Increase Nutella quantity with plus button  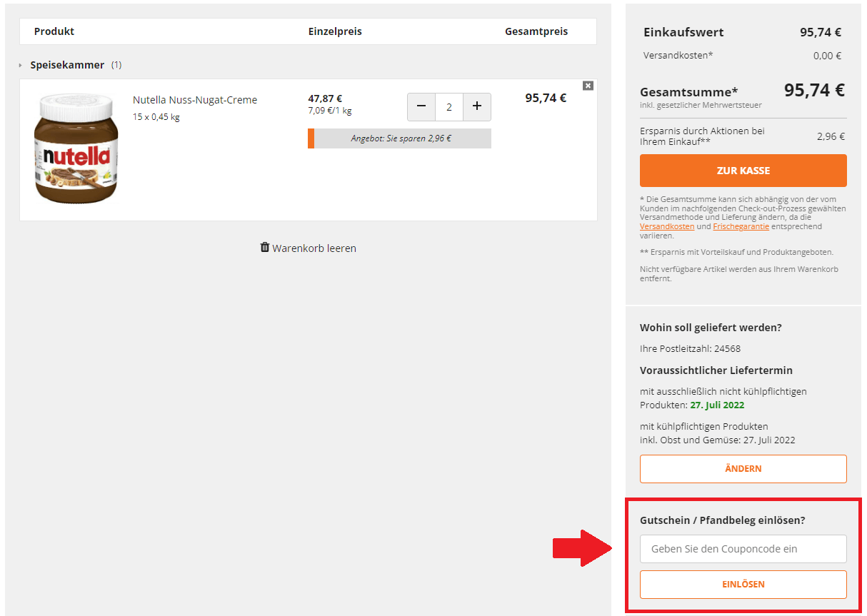(477, 107)
